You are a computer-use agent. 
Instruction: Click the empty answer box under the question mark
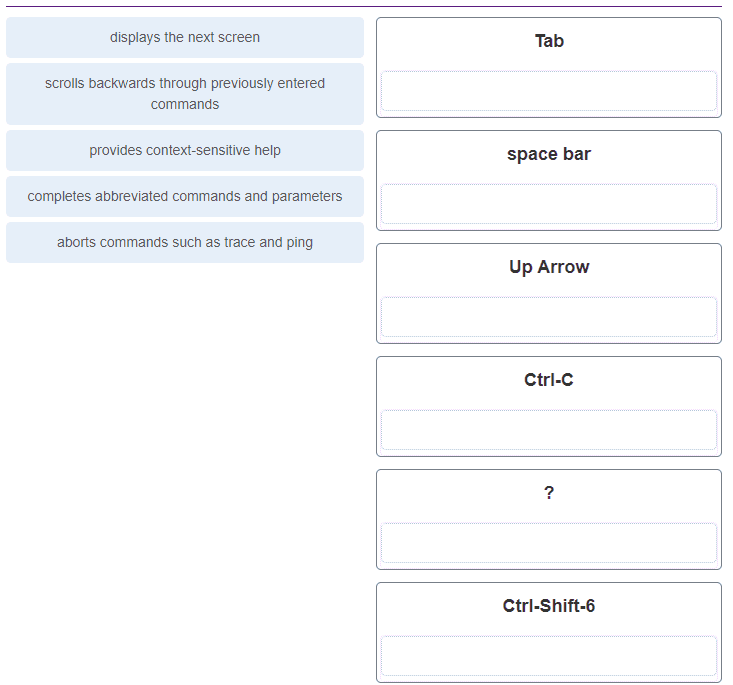tap(549, 543)
